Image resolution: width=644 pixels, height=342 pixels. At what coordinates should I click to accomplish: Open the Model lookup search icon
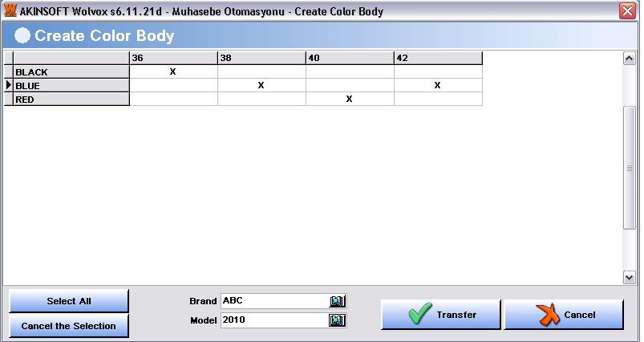[337, 320]
